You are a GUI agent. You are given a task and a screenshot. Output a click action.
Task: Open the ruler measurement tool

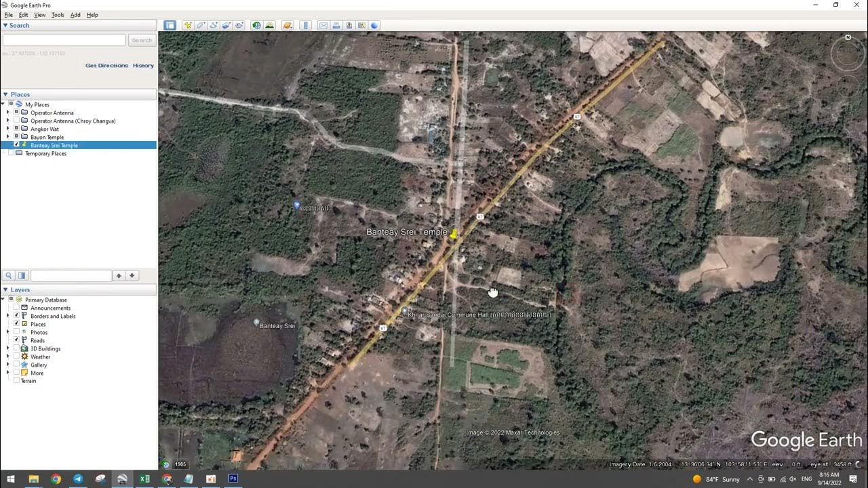(306, 25)
